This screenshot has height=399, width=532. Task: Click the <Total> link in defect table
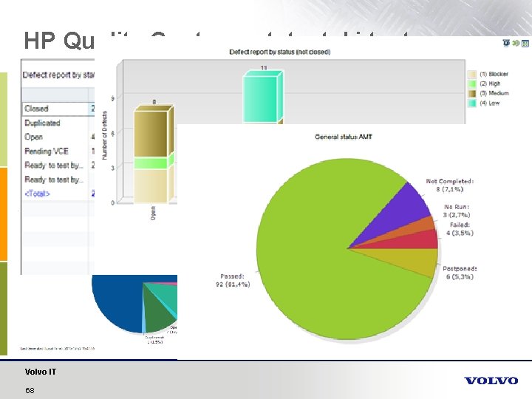pos(38,194)
